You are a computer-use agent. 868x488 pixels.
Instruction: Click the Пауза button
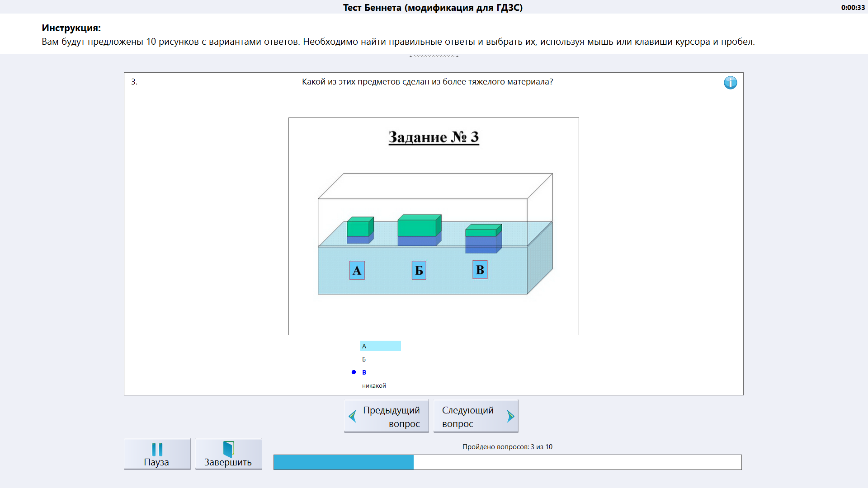157,454
